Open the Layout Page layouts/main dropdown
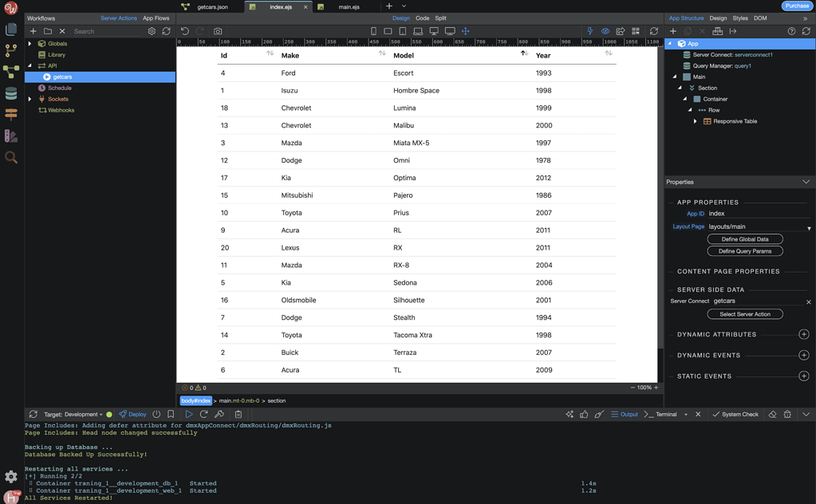This screenshot has height=504, width=816. tap(807, 226)
